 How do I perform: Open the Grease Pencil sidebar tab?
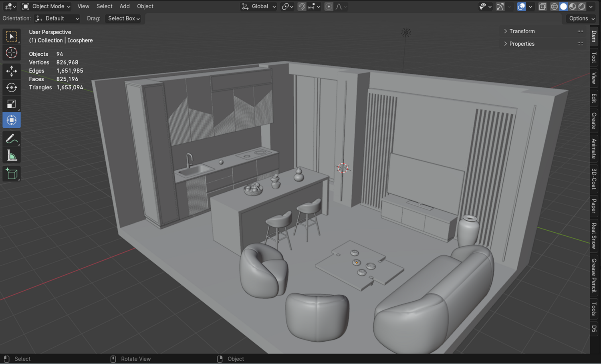pos(594,276)
